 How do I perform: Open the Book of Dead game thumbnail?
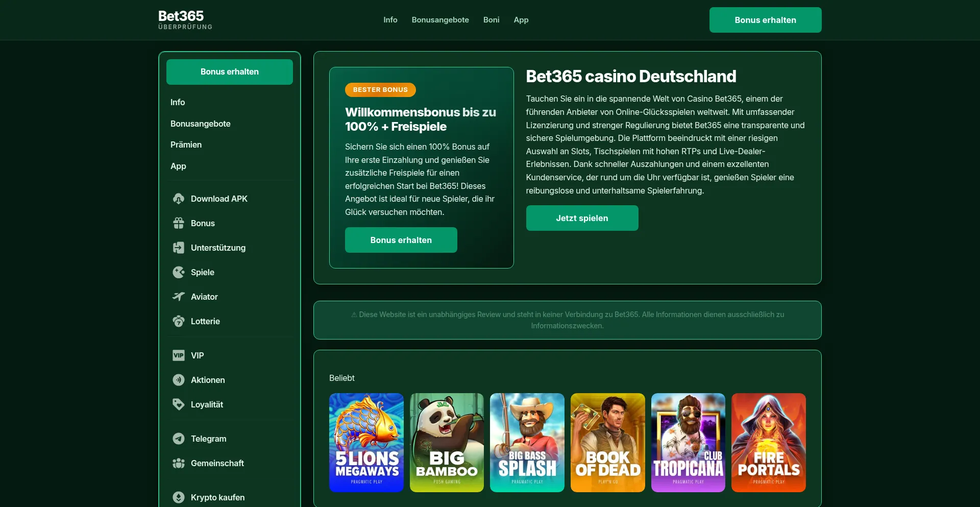pyautogui.click(x=608, y=443)
